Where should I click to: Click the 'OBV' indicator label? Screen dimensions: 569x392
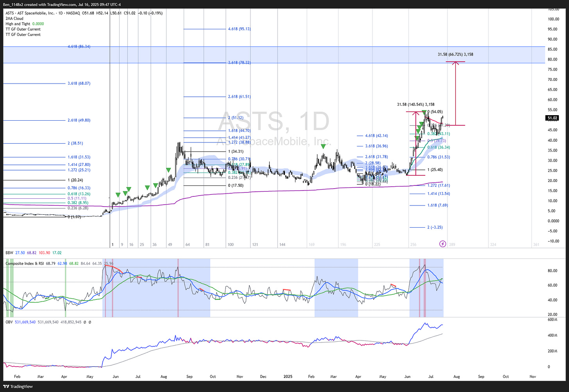point(9,322)
